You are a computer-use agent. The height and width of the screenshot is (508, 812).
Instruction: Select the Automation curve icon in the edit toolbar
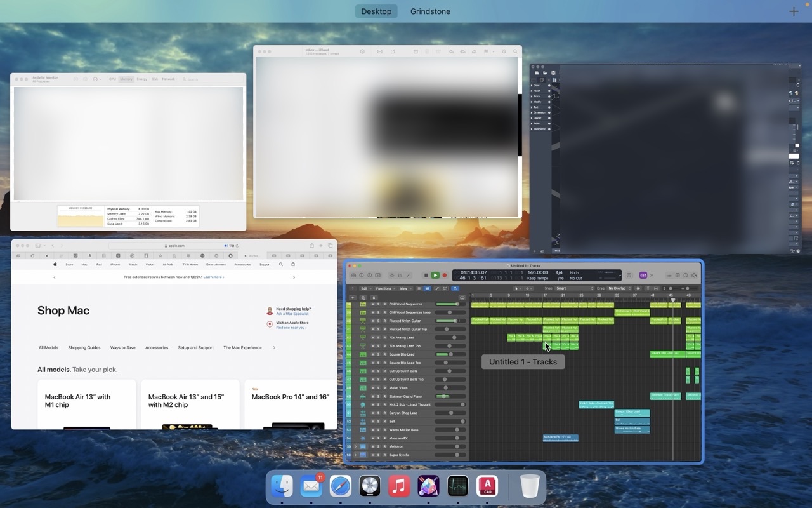pyautogui.click(x=436, y=288)
